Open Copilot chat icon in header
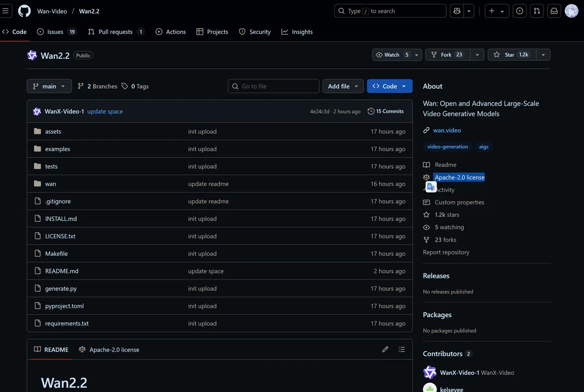This screenshot has height=392, width=584. coord(457,11)
